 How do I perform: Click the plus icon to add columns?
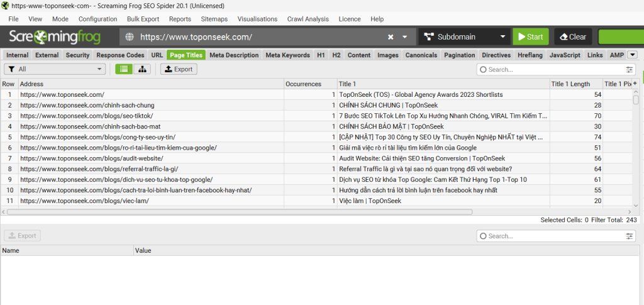(635, 84)
